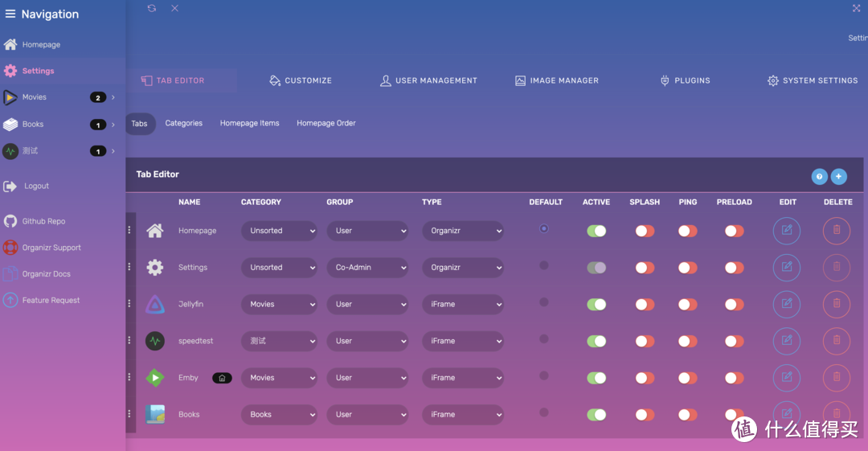Expand the Type dropdown for Emby
Image resolution: width=868 pixels, height=451 pixels.
point(462,378)
